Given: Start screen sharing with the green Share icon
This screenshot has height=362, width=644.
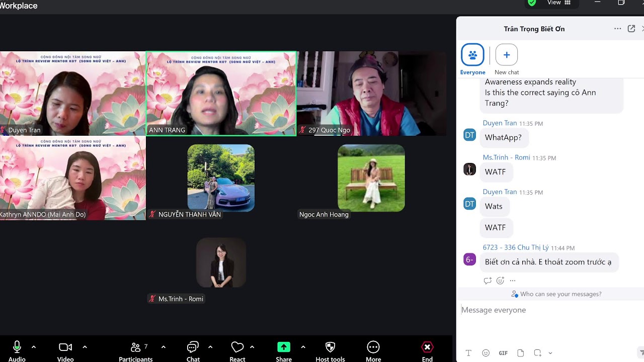Looking at the screenshot, I should 284,347.
